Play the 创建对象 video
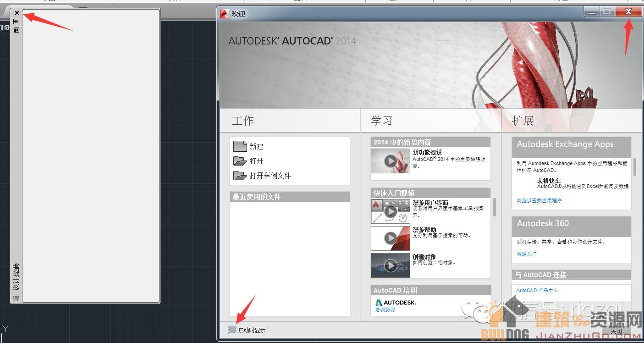 pos(391,265)
